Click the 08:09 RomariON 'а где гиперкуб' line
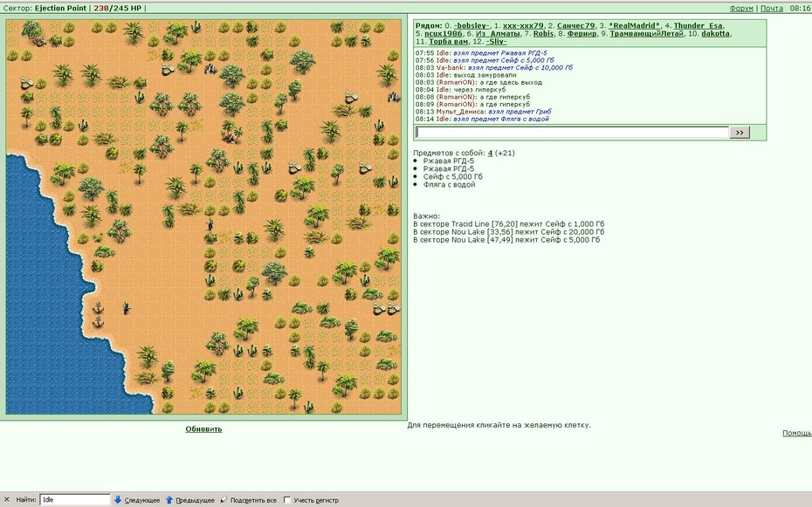Screen dimensions: 812x507 point(472,105)
